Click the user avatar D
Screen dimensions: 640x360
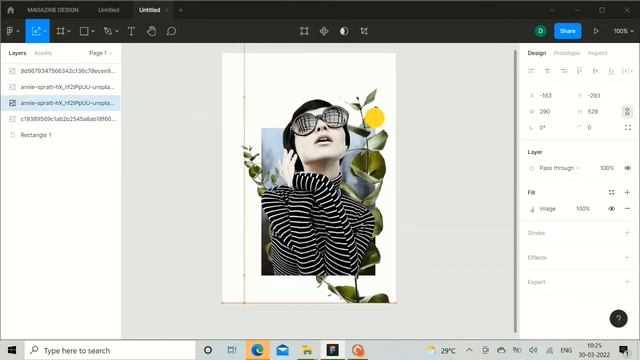[541, 31]
